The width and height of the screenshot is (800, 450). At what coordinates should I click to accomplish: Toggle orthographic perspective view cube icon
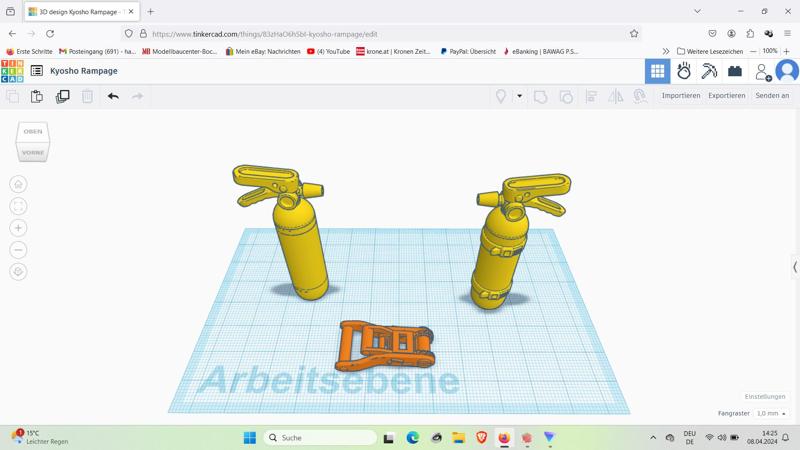point(18,272)
